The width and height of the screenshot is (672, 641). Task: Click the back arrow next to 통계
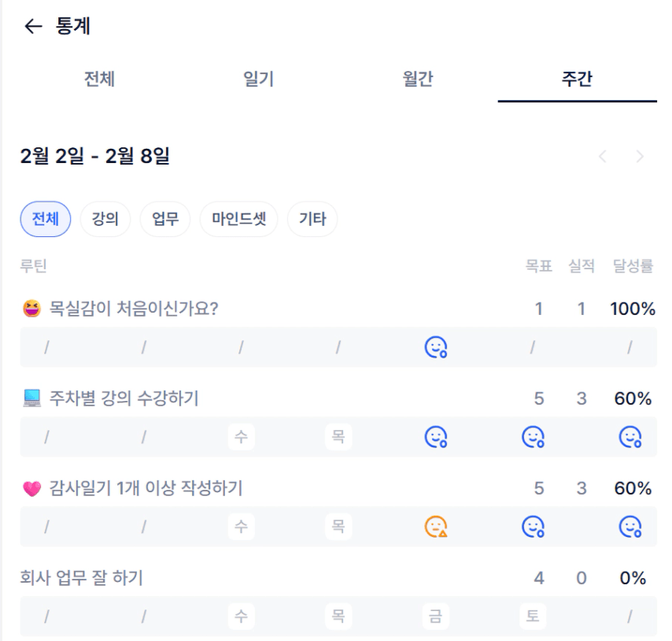coord(32,27)
